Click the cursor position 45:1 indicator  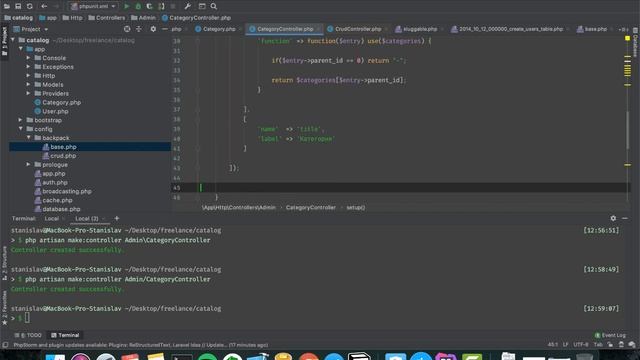point(553,345)
